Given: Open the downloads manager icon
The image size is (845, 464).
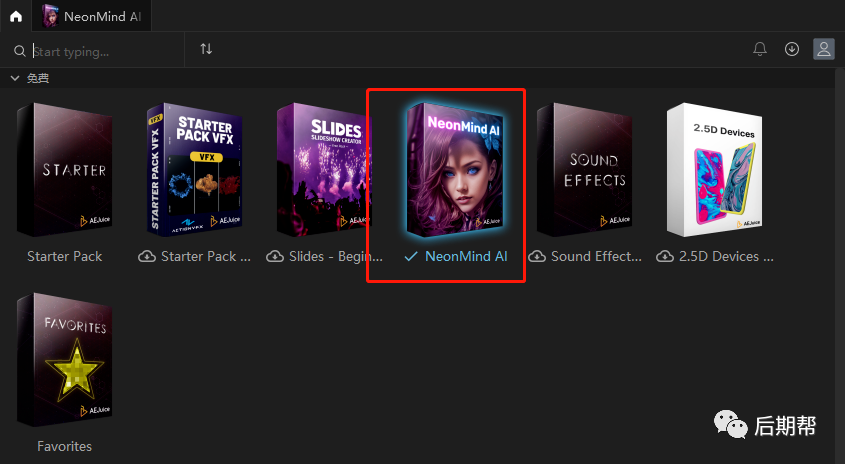Looking at the screenshot, I should (x=792, y=49).
